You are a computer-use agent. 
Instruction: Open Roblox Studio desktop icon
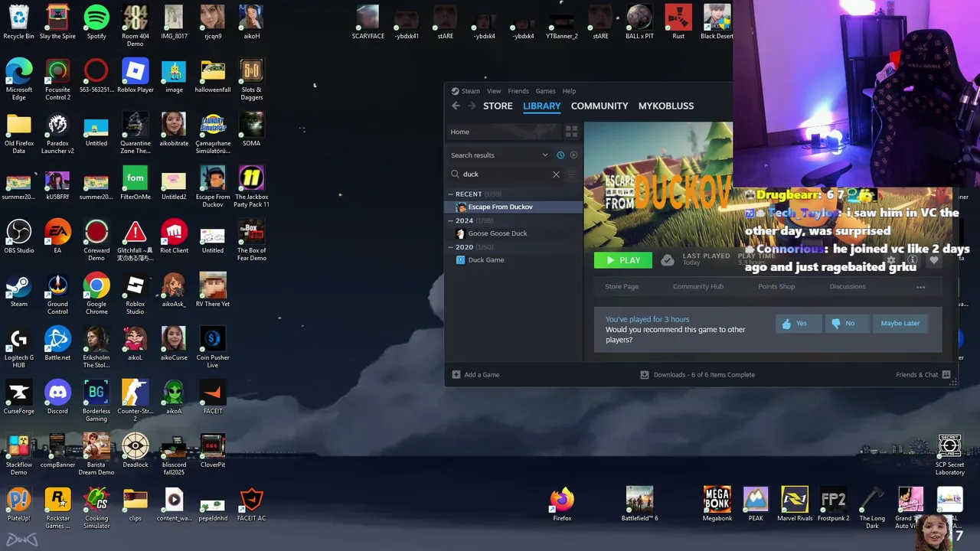click(x=136, y=293)
